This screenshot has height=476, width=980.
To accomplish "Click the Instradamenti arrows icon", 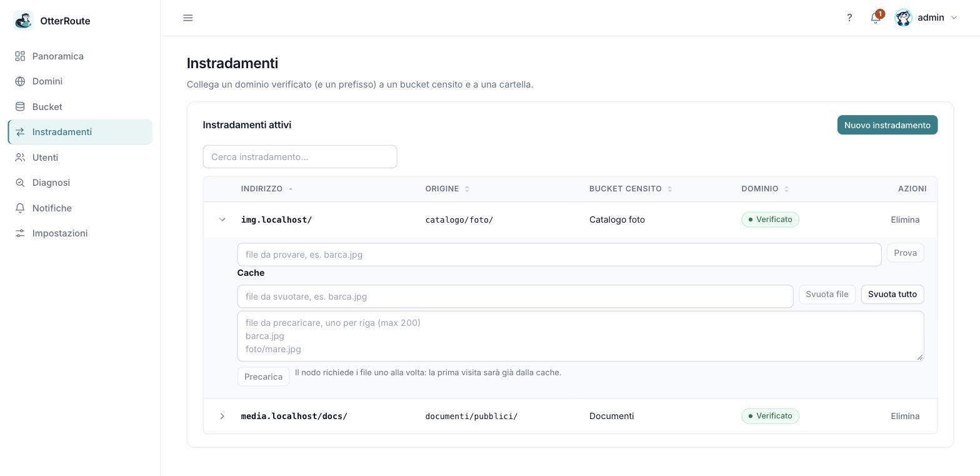I will click(x=20, y=132).
